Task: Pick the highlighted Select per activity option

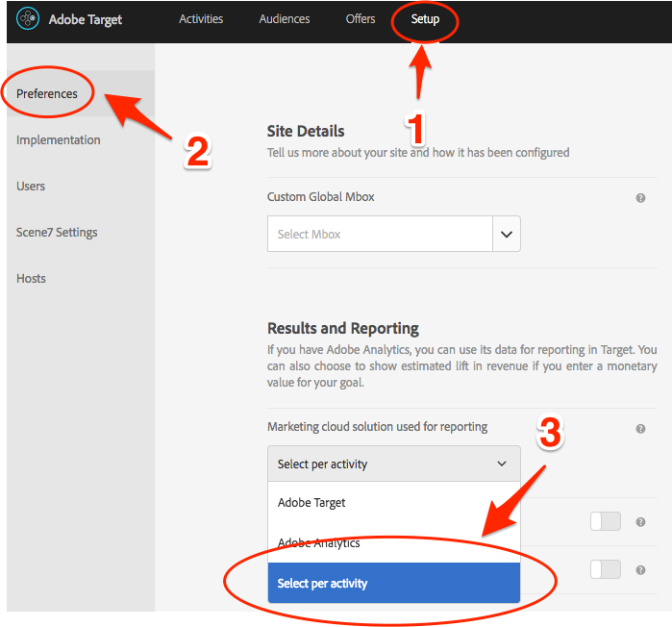Action: click(394, 583)
